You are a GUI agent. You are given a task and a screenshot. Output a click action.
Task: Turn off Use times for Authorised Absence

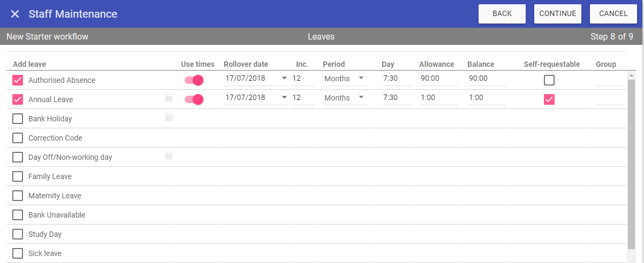pyautogui.click(x=194, y=80)
